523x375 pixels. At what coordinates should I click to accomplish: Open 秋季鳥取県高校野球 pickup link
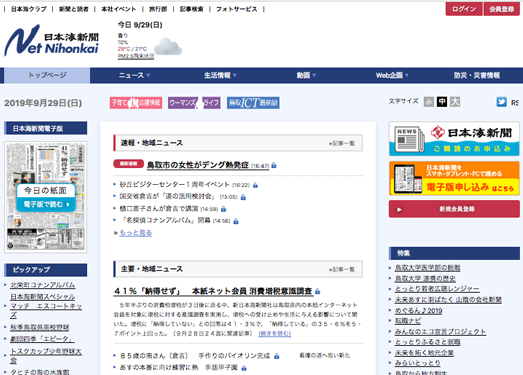[x=40, y=327]
